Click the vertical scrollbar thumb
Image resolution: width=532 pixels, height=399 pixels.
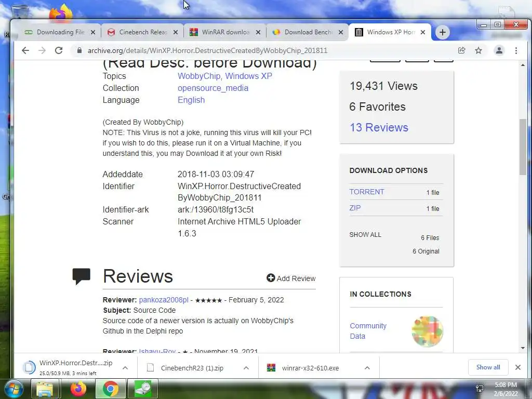click(523, 147)
